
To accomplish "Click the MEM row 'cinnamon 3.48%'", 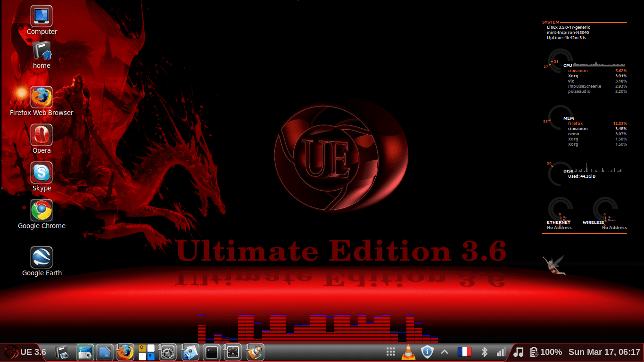I will [x=597, y=129].
